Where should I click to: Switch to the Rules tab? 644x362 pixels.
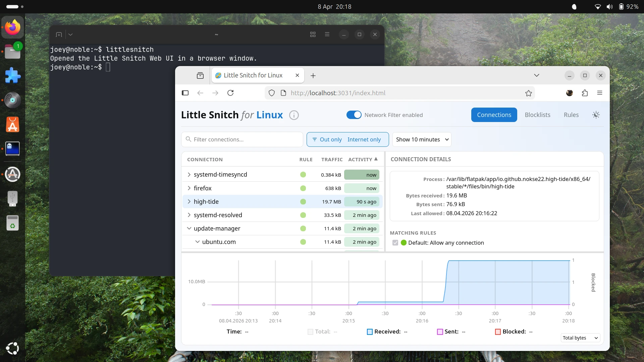[571, 115]
